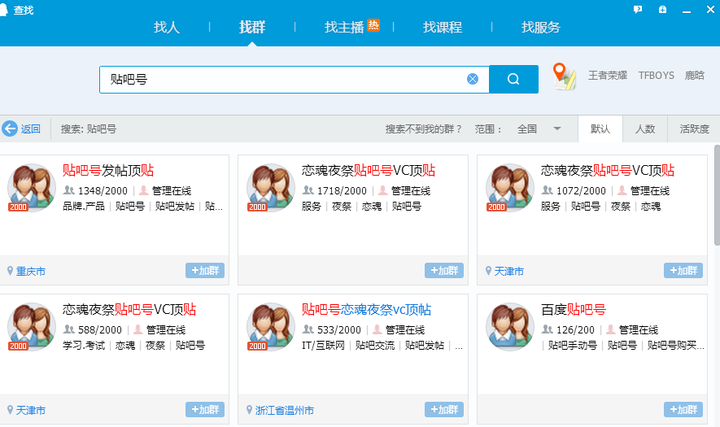
Task: Click the 百度贴吧号 group avatar
Action: point(510,327)
